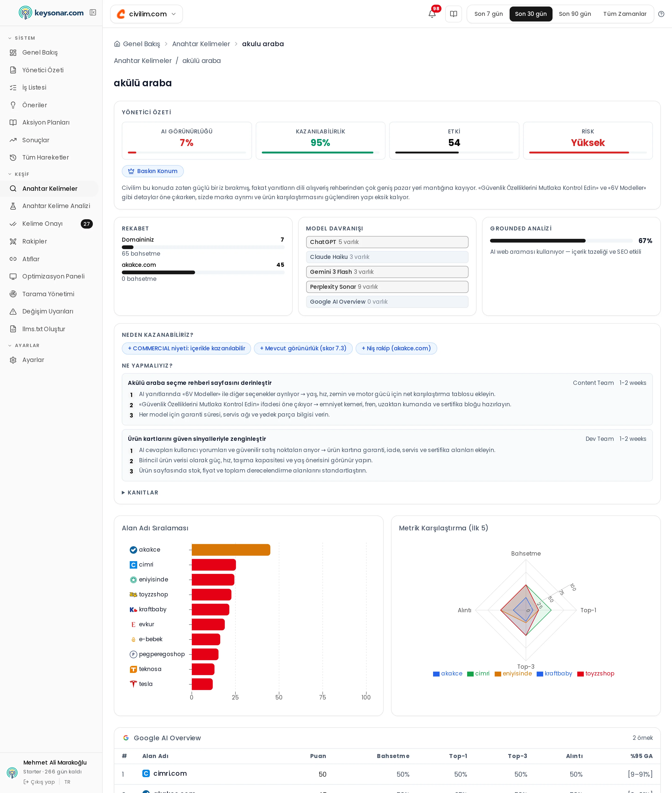
Task: Expand the KANITLAR disclosure section
Action: pyautogui.click(x=140, y=493)
